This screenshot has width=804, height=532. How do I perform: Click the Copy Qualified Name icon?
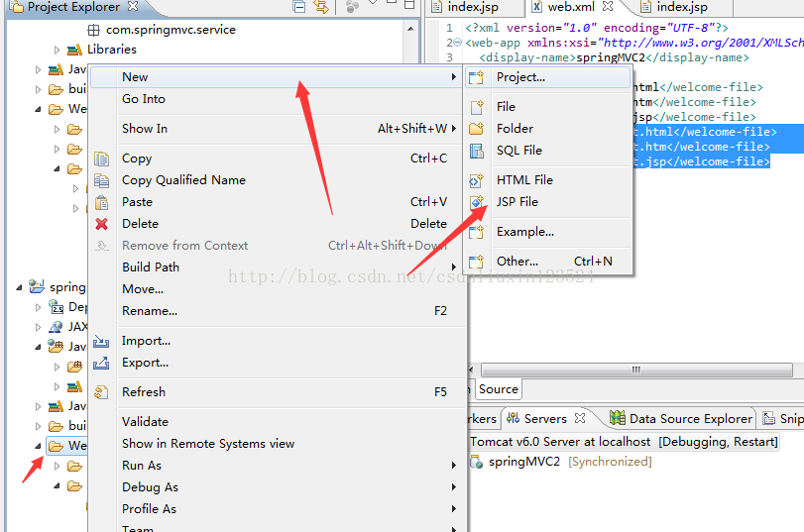(x=101, y=180)
